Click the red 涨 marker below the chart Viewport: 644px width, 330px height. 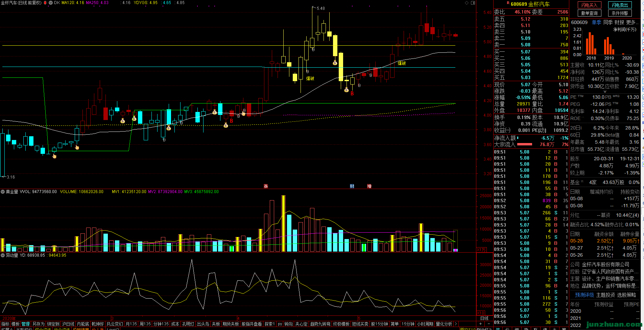click(266, 186)
